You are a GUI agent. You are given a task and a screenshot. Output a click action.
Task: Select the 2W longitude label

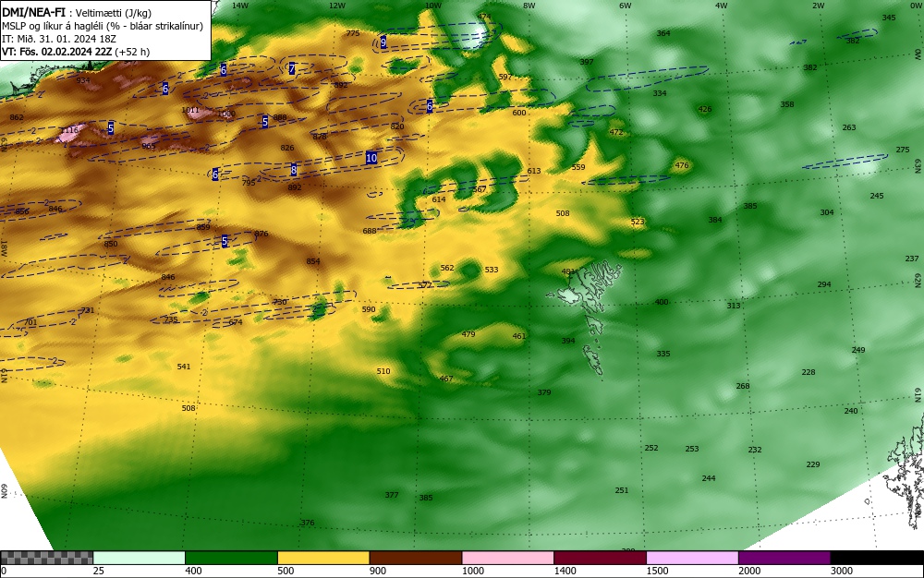[818, 6]
